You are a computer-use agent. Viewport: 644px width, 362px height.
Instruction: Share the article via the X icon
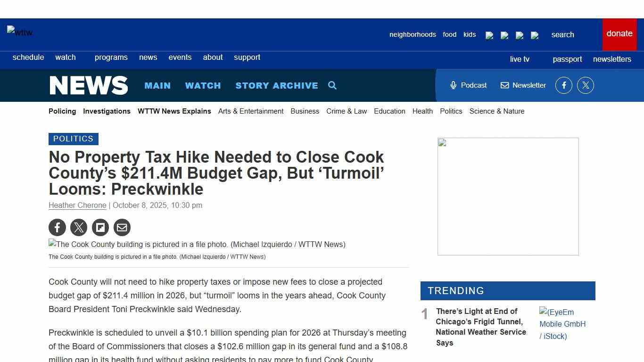pyautogui.click(x=79, y=227)
